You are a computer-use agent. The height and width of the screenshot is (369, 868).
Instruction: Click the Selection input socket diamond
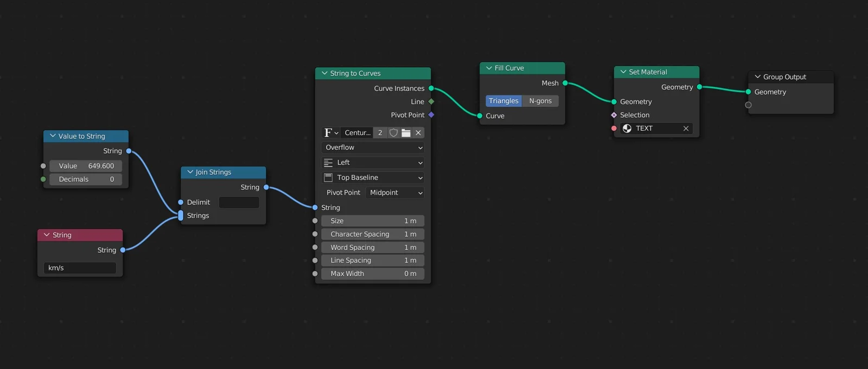pos(614,115)
